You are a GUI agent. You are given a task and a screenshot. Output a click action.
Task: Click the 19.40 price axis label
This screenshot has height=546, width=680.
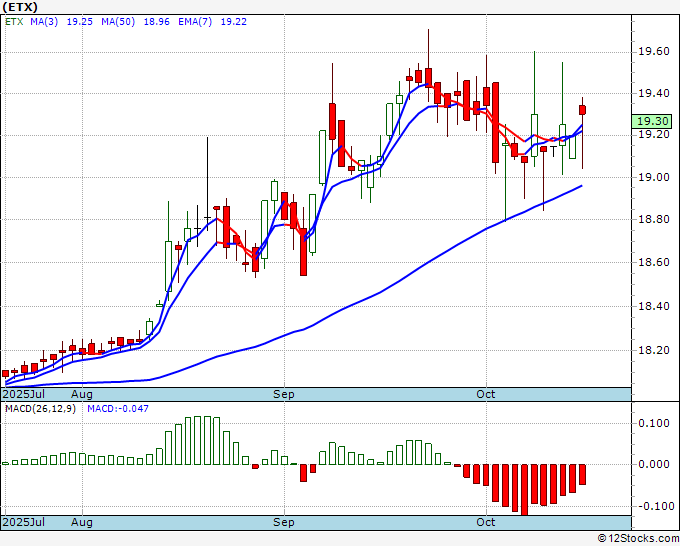[x=654, y=93]
